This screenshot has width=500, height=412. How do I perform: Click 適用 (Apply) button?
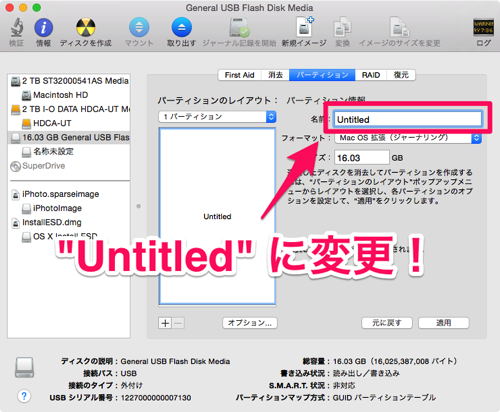(444, 323)
